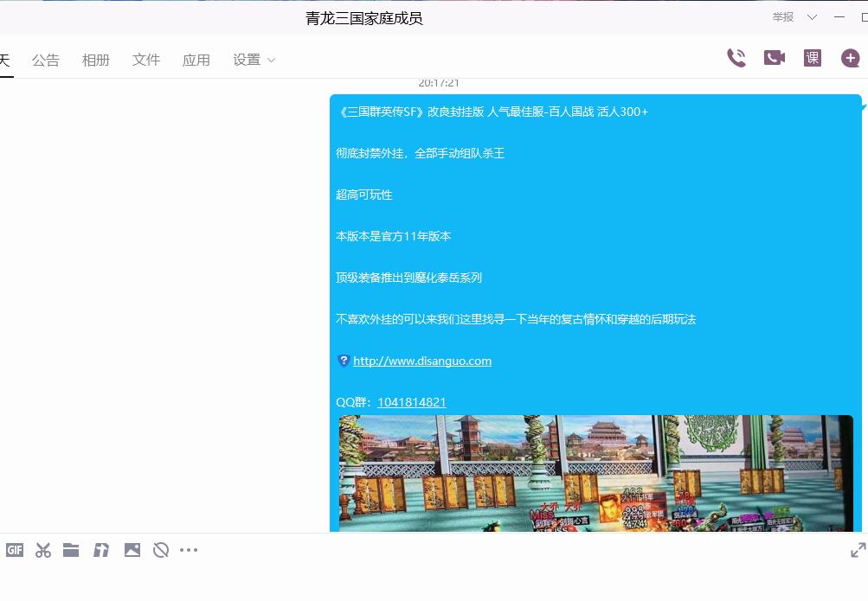Click the crossed-circle block icon
This screenshot has width=868, height=601.
point(161,550)
